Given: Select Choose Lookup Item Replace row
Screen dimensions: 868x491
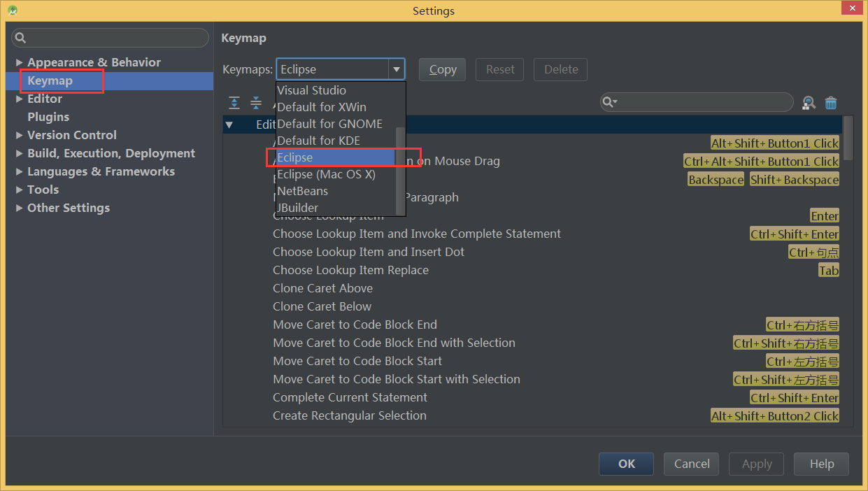Looking at the screenshot, I should (x=532, y=270).
